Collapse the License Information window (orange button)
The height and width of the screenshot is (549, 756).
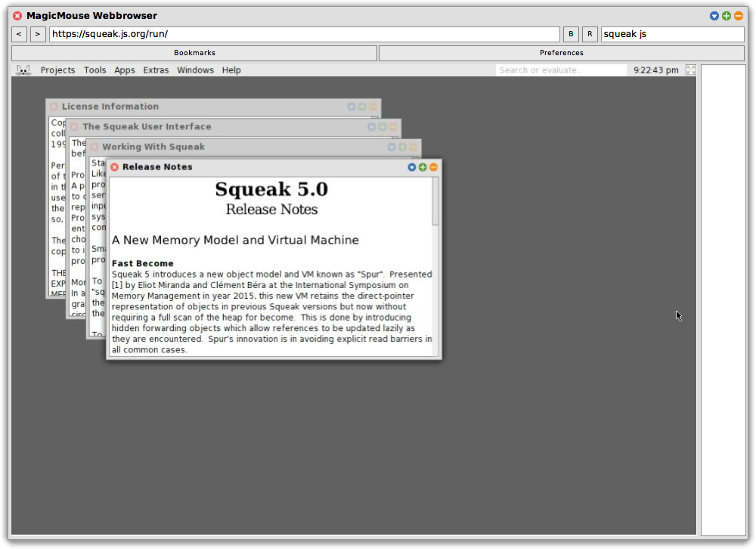pos(373,107)
